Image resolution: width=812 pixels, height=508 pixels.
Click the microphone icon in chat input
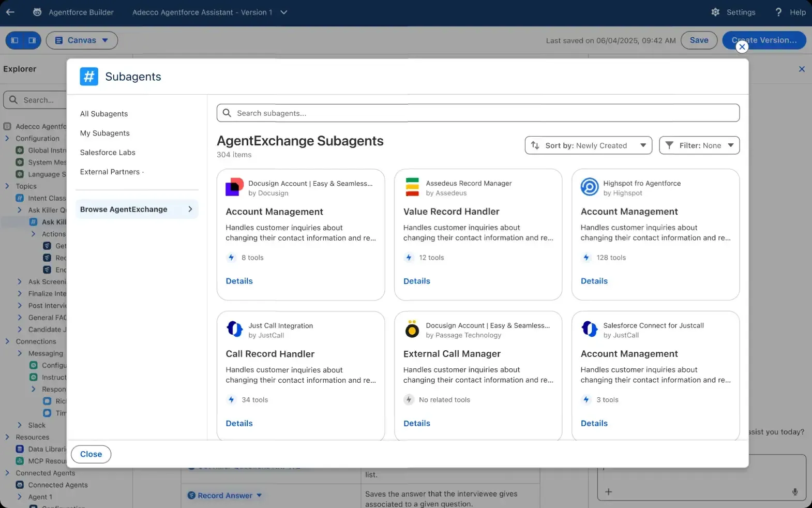click(x=795, y=492)
